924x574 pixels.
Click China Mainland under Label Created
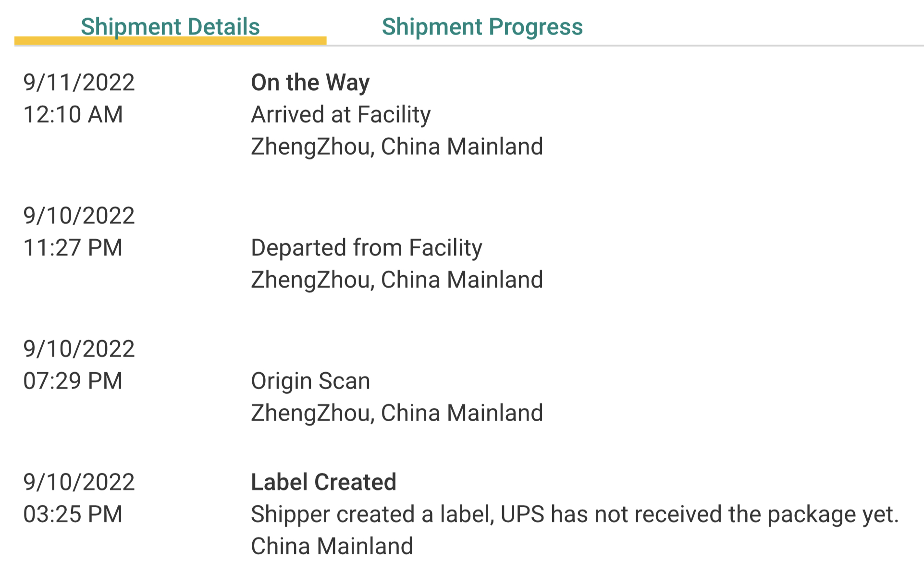tap(332, 546)
